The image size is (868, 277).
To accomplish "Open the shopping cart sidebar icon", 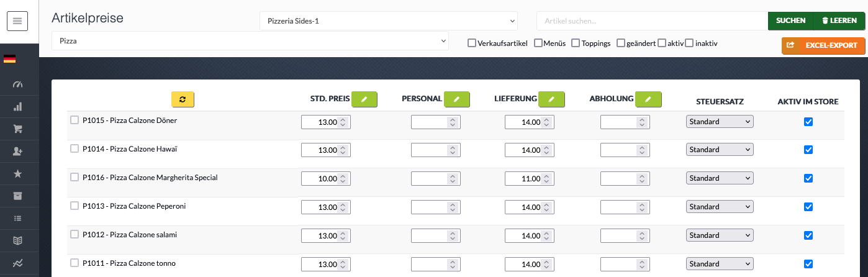I will 17,129.
